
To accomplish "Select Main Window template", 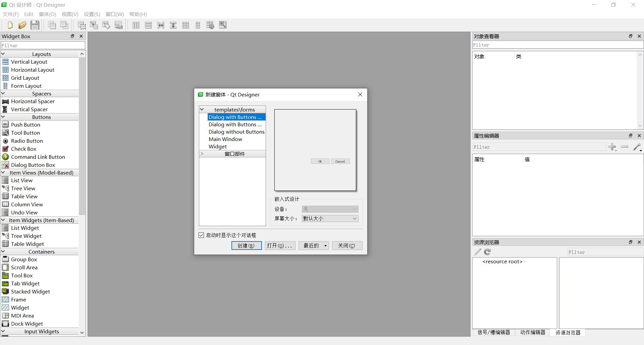I will 225,139.
